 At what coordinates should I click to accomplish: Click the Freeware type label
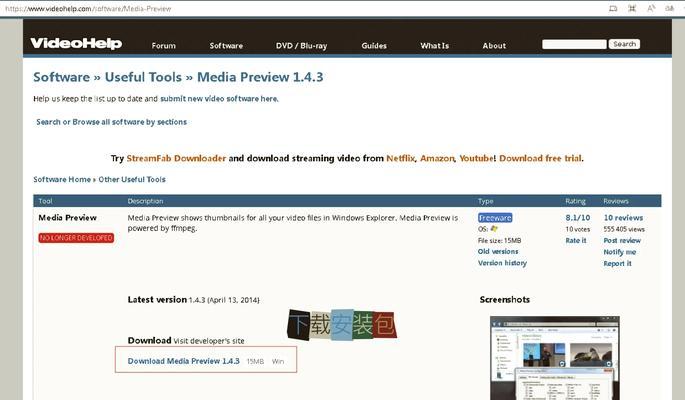click(495, 218)
